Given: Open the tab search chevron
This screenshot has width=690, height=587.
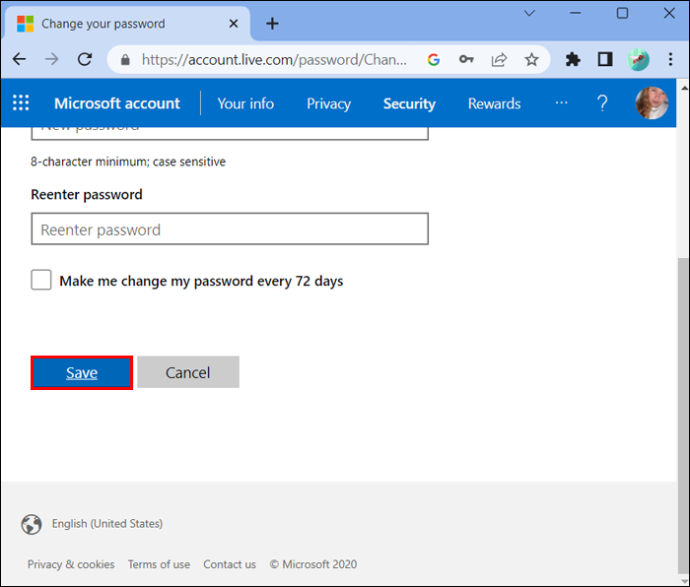Looking at the screenshot, I should (x=529, y=13).
